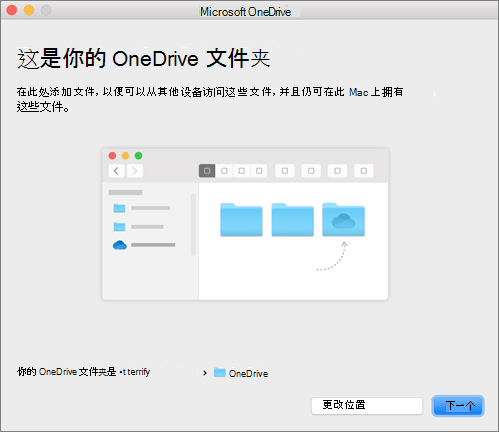Minimize the Microsoft OneDrive window
This screenshot has height=432, width=499.
point(29,10)
